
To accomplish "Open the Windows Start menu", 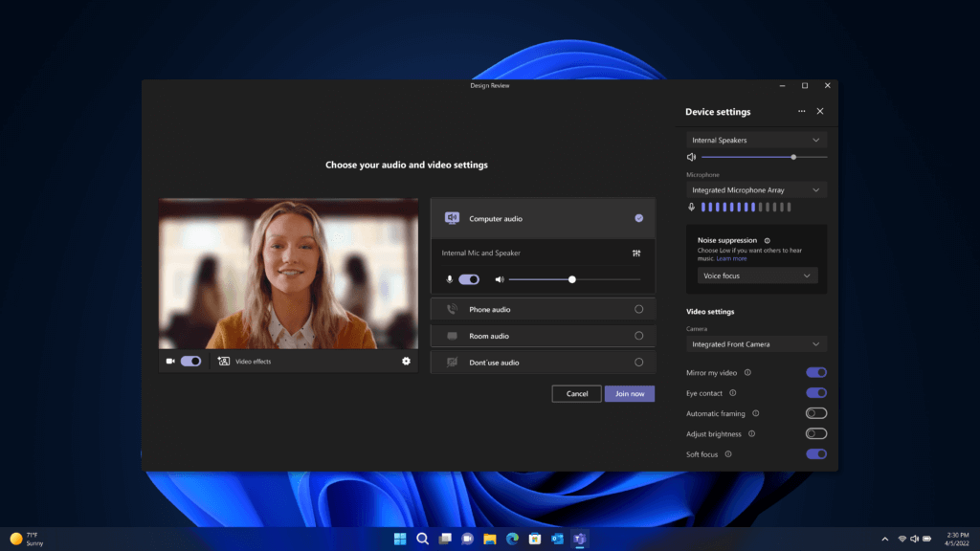I will 400,539.
